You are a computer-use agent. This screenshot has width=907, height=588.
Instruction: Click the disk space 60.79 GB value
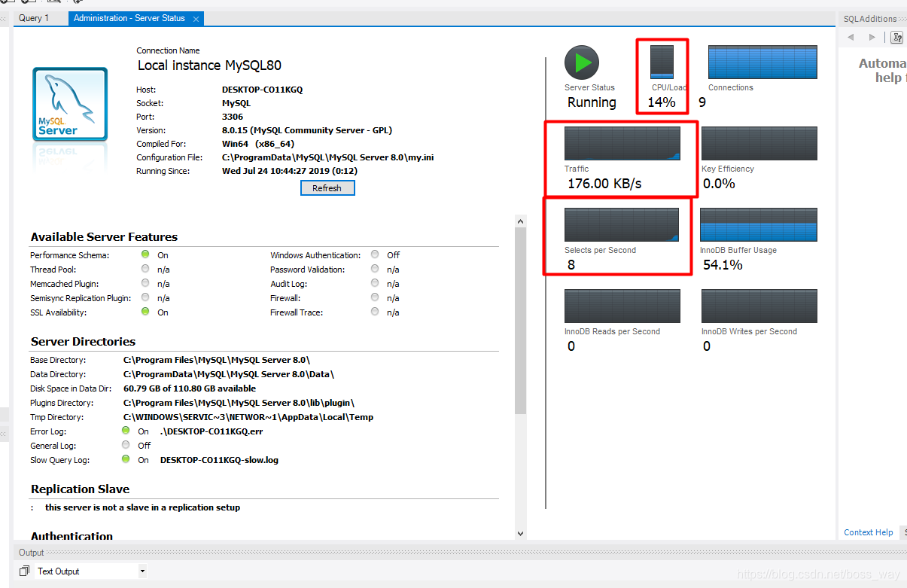190,388
